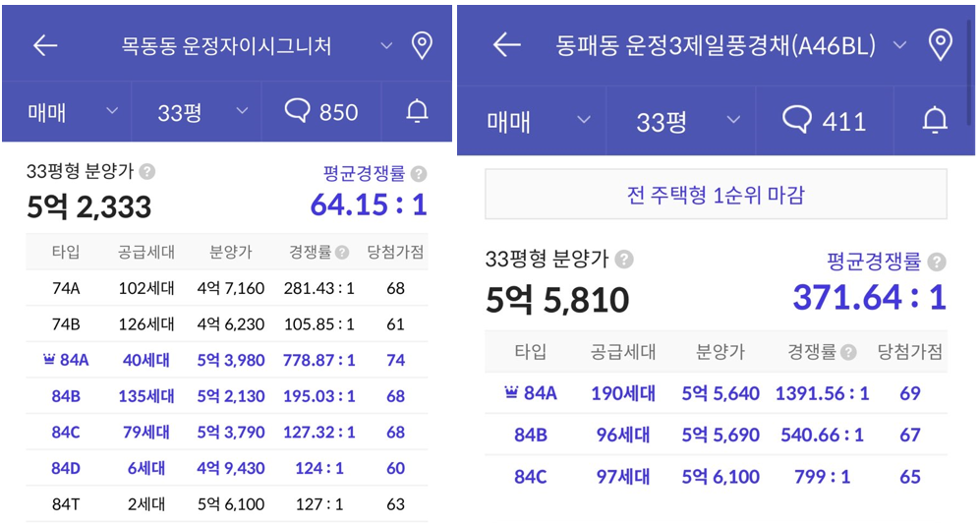Open 33평 dropdown in 운정자이시그니처 panel
This screenshot has height=525, width=980.
click(197, 112)
